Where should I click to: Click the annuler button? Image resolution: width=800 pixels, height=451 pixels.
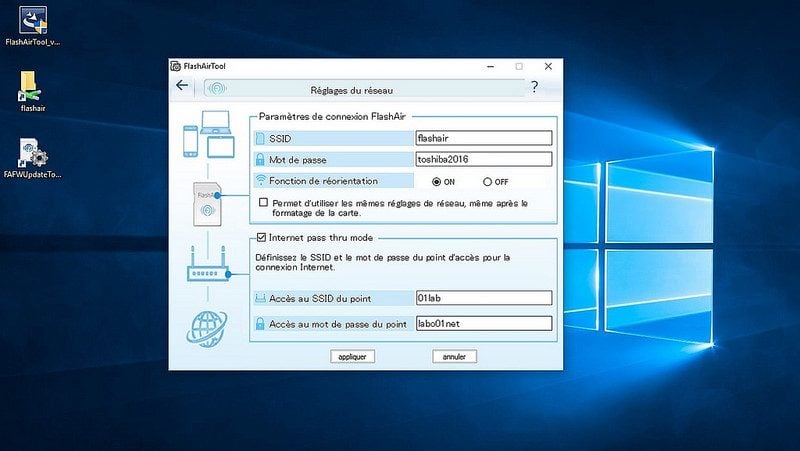click(454, 357)
